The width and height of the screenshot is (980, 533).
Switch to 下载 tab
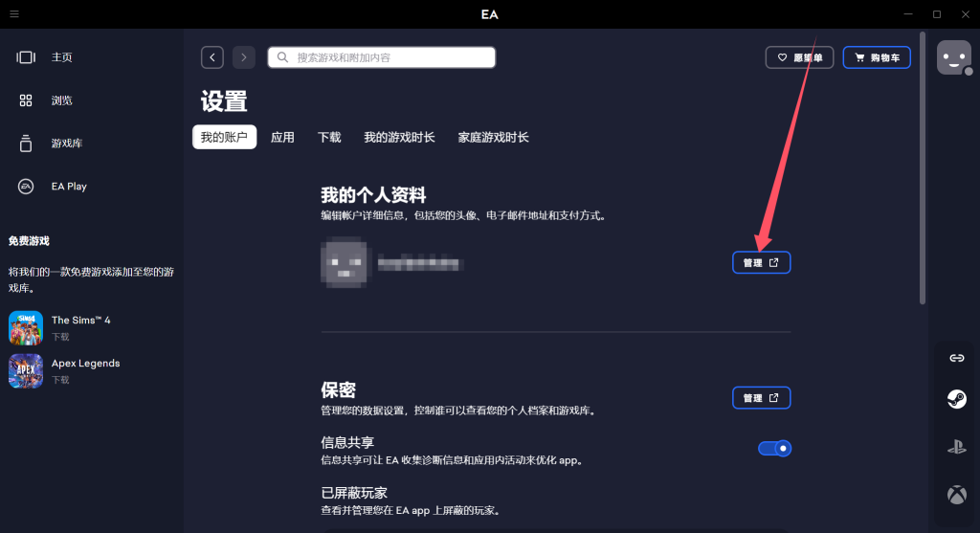click(x=329, y=137)
